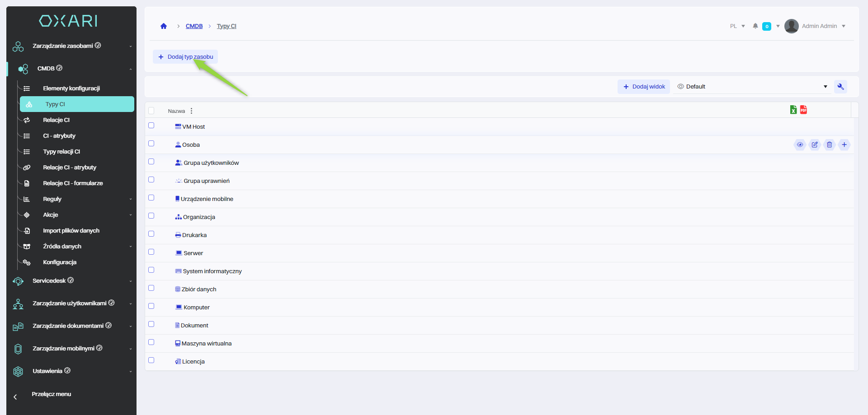
Task: Toggle the select-all checkbox in header
Action: [151, 111]
